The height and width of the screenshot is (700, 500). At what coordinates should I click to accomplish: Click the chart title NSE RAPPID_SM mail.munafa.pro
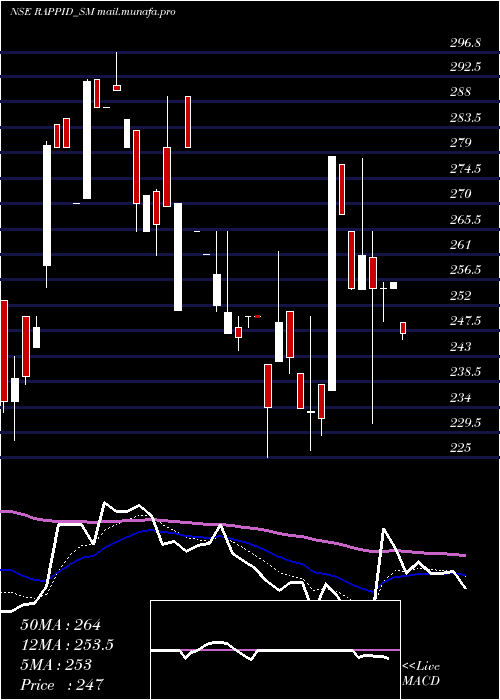coord(92,12)
